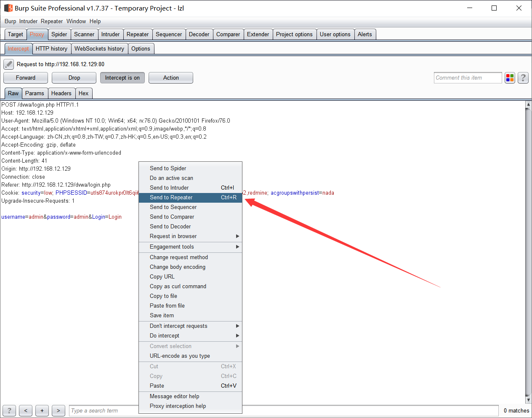Screen dimensions: 532x418
Task: Open the Decoder tab
Action: click(x=199, y=35)
